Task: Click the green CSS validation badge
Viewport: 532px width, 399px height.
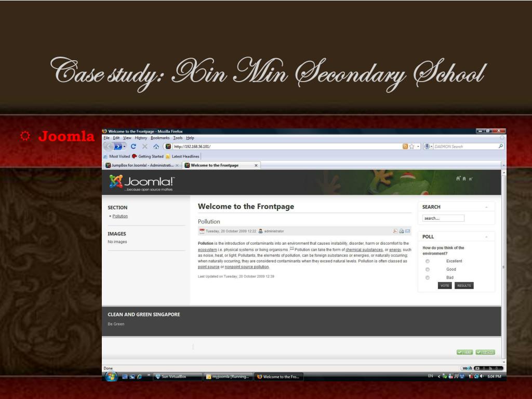Action: coord(465,352)
